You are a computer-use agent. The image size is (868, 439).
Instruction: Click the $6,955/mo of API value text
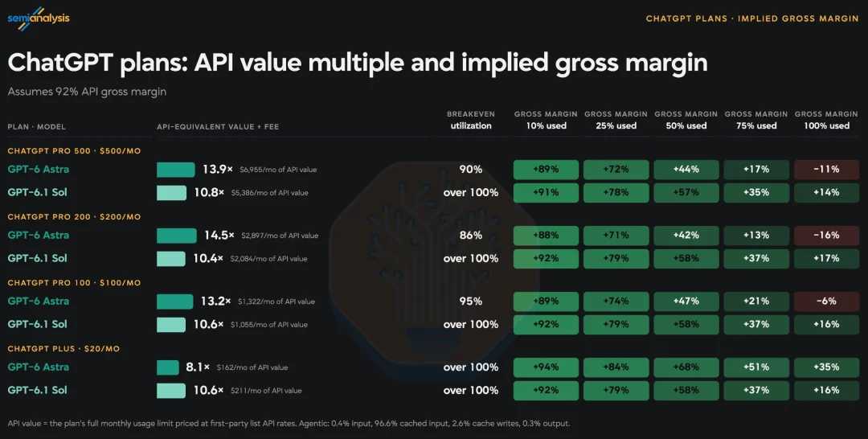(278, 170)
